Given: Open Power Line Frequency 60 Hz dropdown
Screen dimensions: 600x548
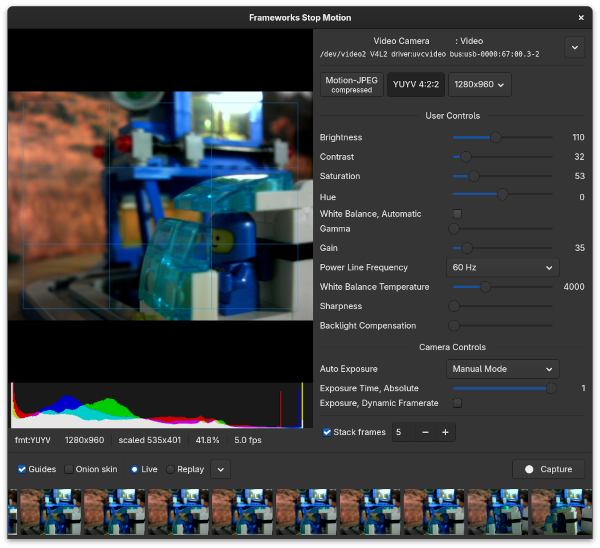Looking at the screenshot, I should pyautogui.click(x=502, y=267).
